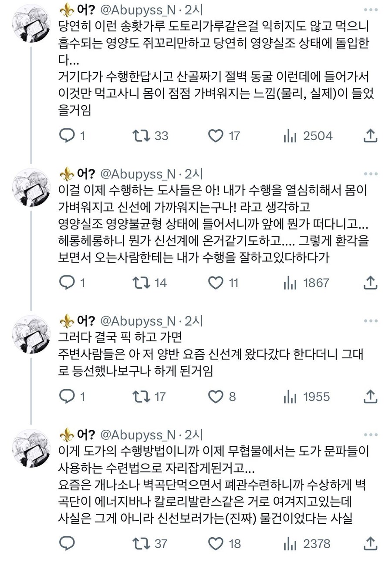Viewport: 392px width, 566px height.
Task: Retweet the last tweet with 37 retweets
Action: pyautogui.click(x=141, y=543)
